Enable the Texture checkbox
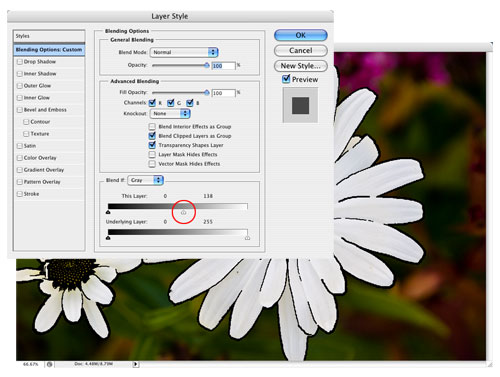Viewport: 500px width, 377px height. (26, 134)
